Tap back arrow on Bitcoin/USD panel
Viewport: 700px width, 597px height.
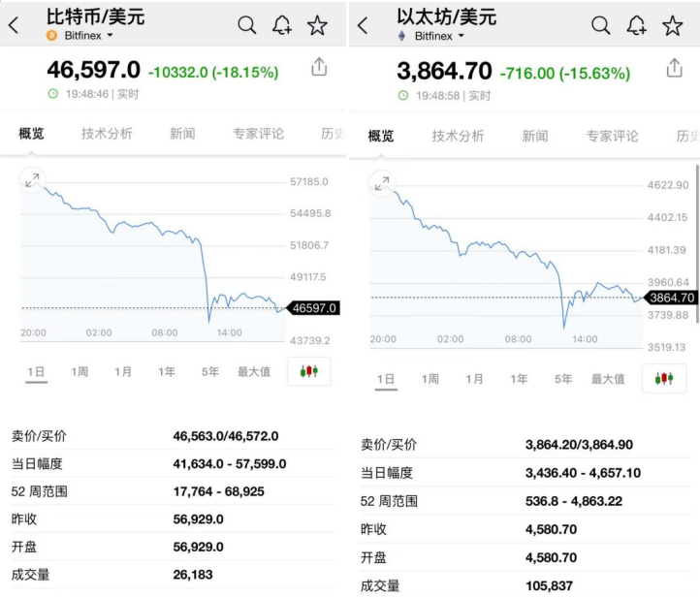pyautogui.click(x=14, y=26)
